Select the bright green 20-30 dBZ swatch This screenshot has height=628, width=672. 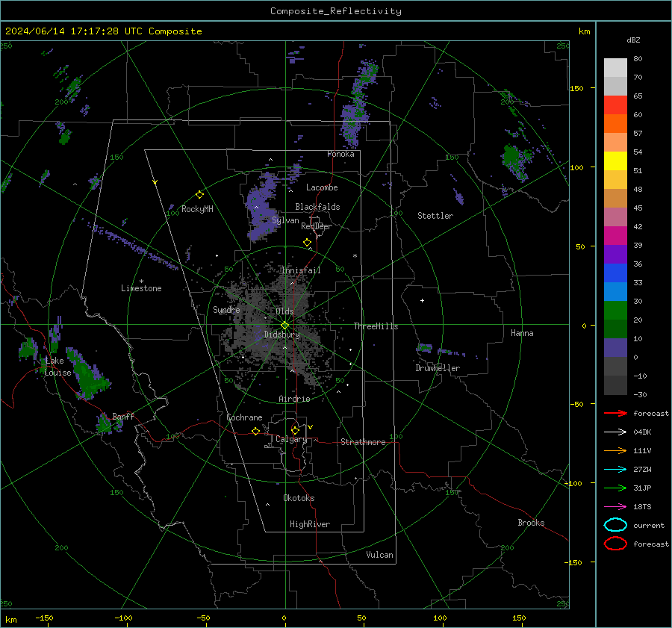[x=615, y=311]
